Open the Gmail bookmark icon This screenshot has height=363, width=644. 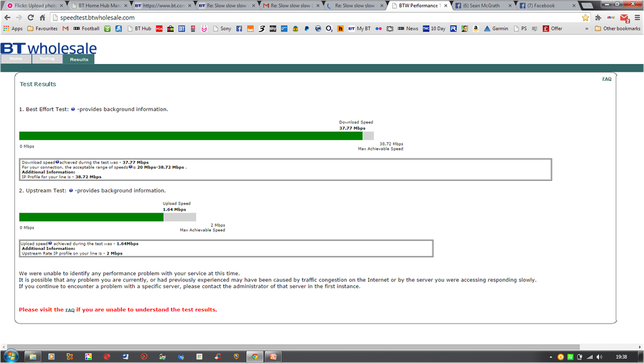click(65, 28)
